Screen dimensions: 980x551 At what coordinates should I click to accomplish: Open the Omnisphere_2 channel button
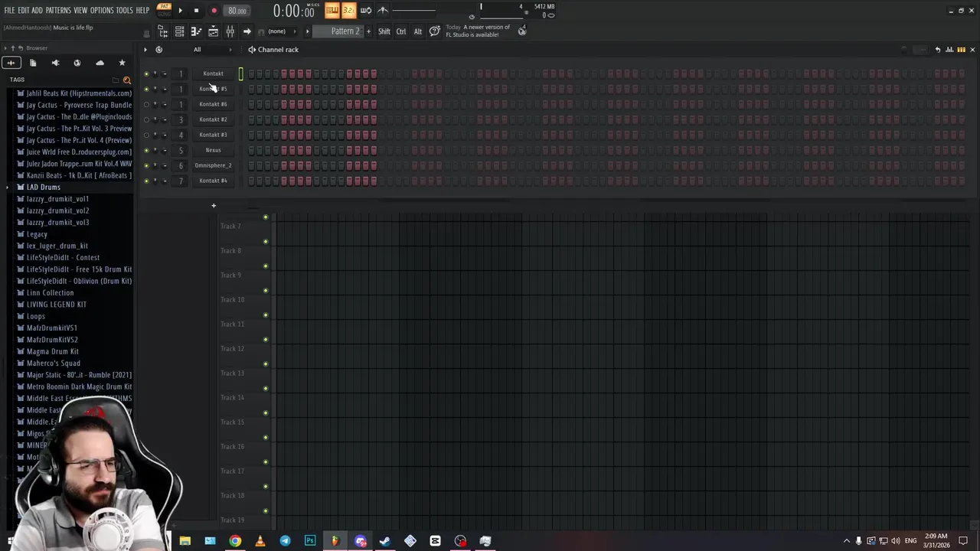click(x=213, y=165)
